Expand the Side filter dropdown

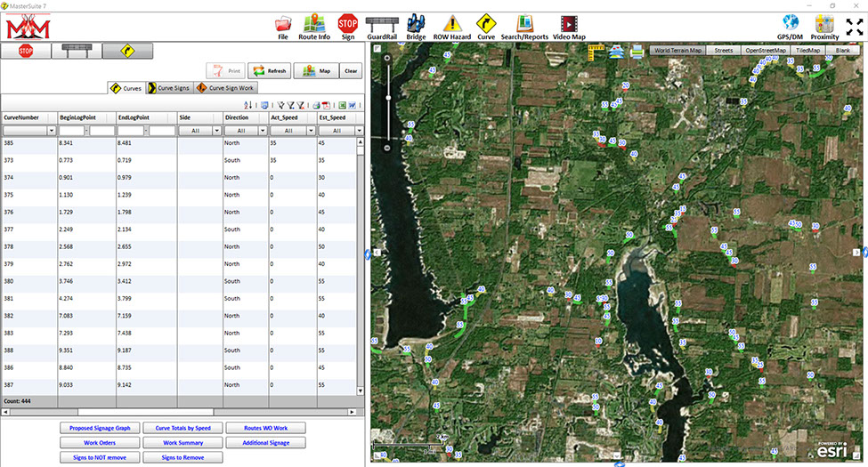tap(218, 131)
